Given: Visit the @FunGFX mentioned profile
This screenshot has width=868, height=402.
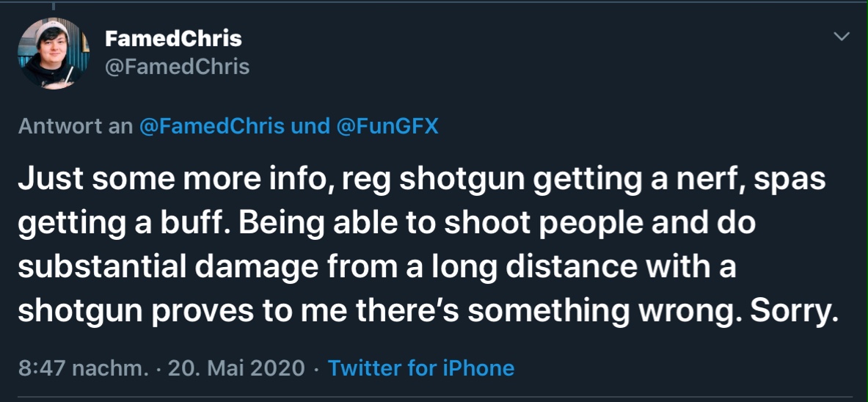Looking at the screenshot, I should point(387,126).
